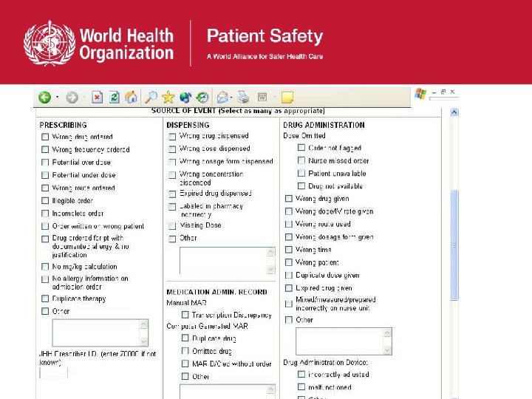Open the History icon in toolbar
Viewport: 532px width, 399px height.
coord(202,98)
